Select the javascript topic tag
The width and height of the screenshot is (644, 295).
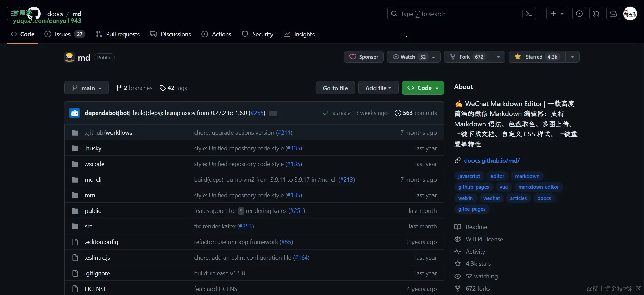pyautogui.click(x=469, y=176)
